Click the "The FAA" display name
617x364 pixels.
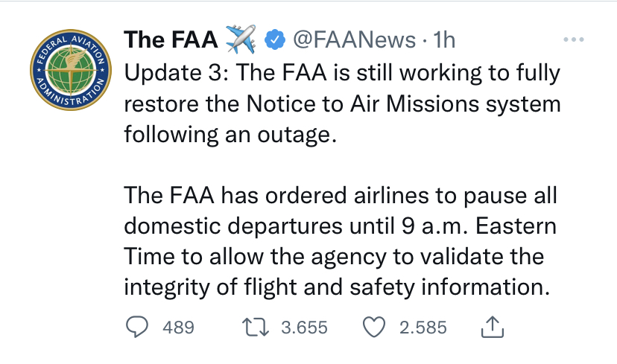(169, 39)
